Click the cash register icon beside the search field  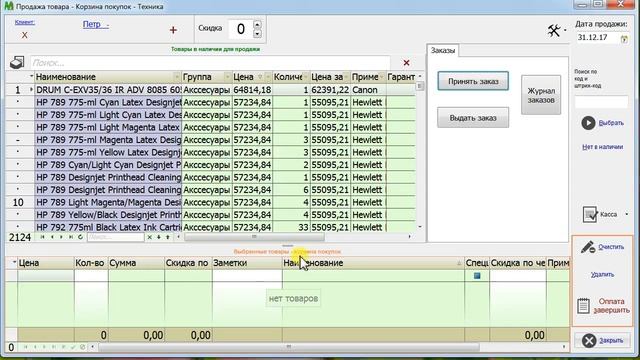(17, 62)
